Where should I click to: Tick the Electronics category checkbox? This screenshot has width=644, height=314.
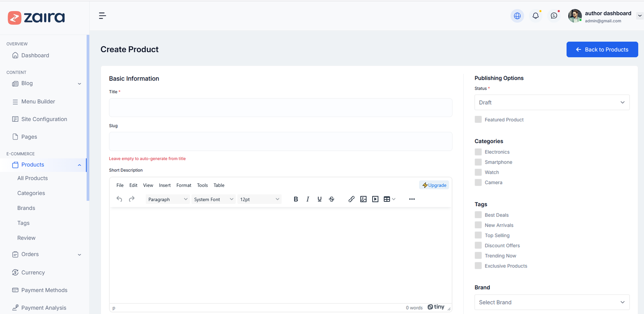[x=478, y=152]
